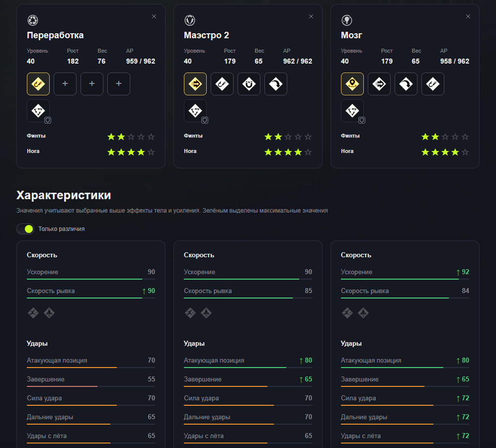Click the shielded perk under Мозг slots
The width and height of the screenshot is (496, 448).
pos(352,111)
